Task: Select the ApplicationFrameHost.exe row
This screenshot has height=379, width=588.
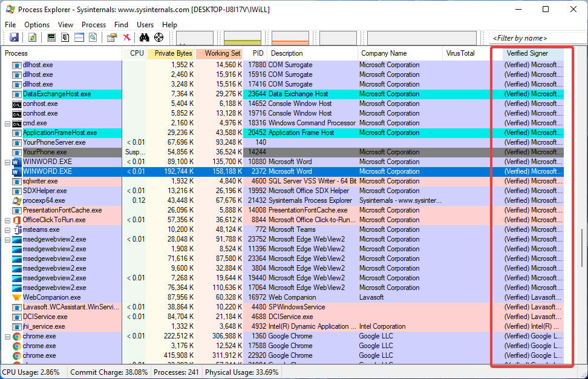Action: click(283, 133)
